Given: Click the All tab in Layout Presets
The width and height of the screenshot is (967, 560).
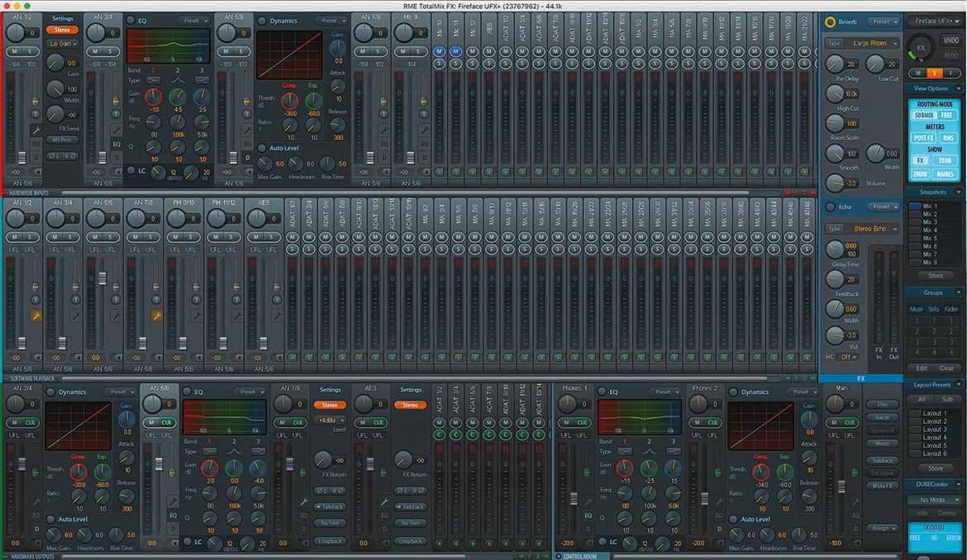Looking at the screenshot, I should 922,399.
